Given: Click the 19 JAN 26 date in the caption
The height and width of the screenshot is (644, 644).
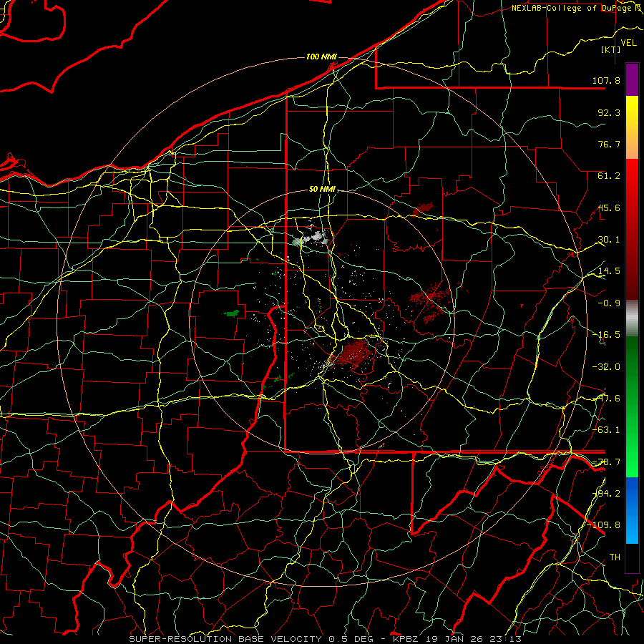Looking at the screenshot, I should coord(456,639).
